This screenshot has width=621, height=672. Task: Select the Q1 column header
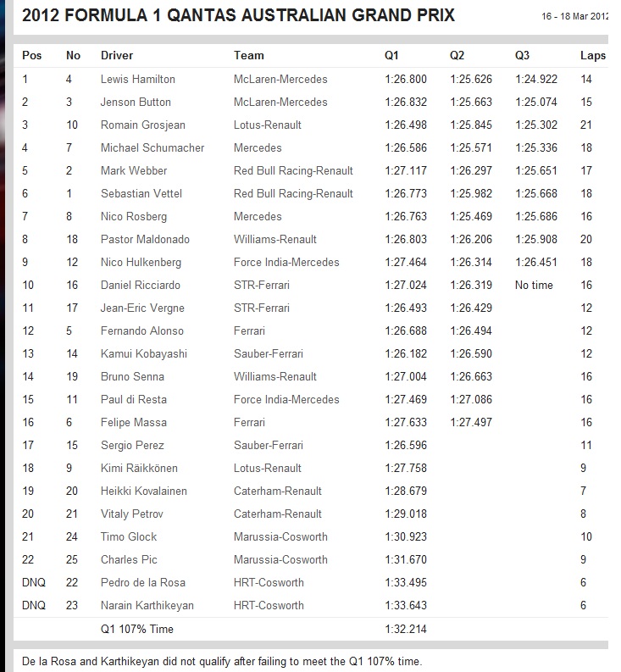click(x=391, y=55)
